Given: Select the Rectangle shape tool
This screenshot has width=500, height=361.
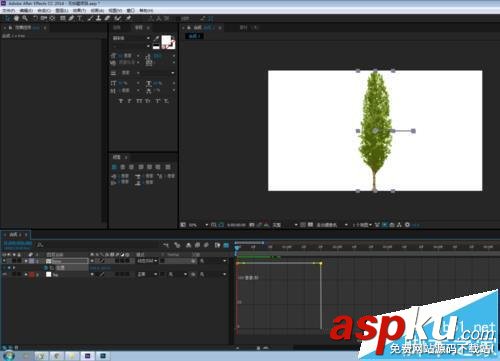Looking at the screenshot, I should point(62,18).
